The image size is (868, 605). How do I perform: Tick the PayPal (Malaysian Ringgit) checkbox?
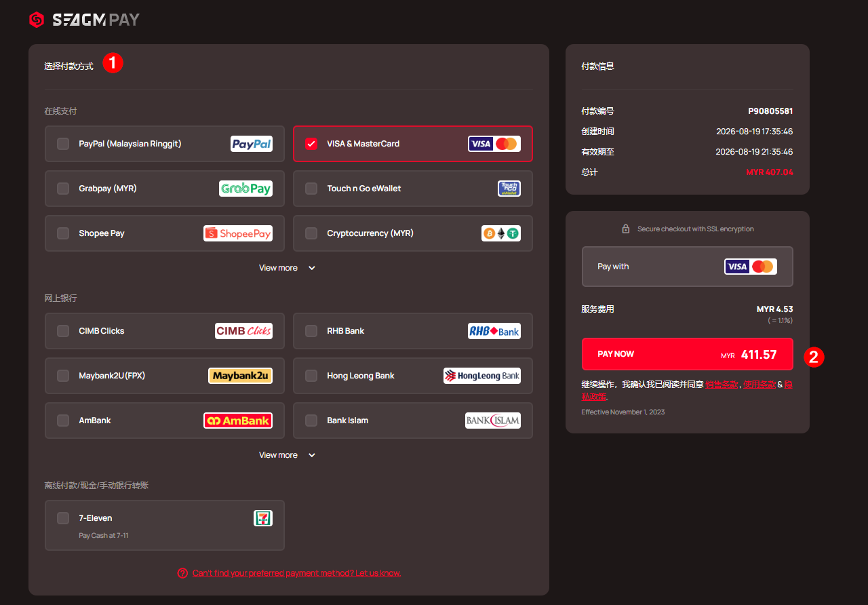(63, 144)
